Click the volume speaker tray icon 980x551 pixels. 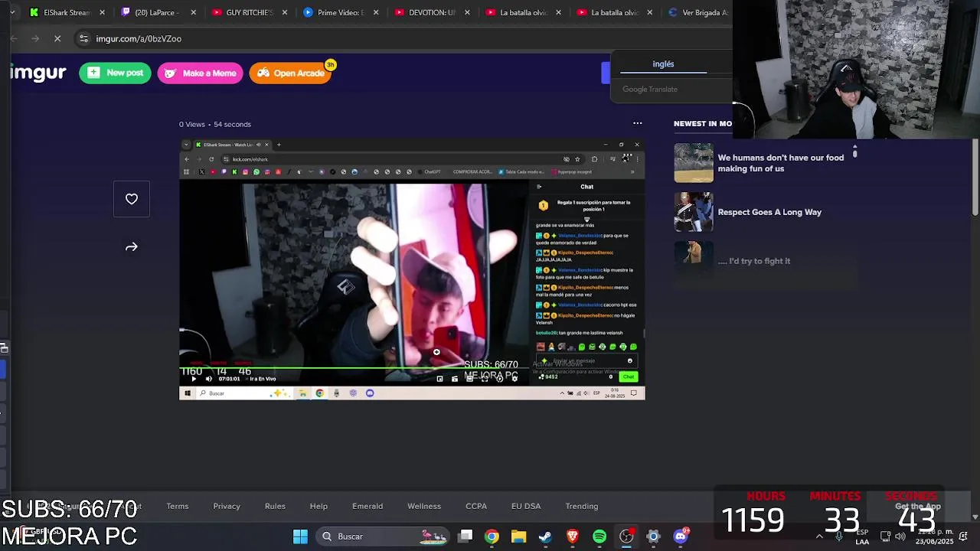(x=900, y=536)
